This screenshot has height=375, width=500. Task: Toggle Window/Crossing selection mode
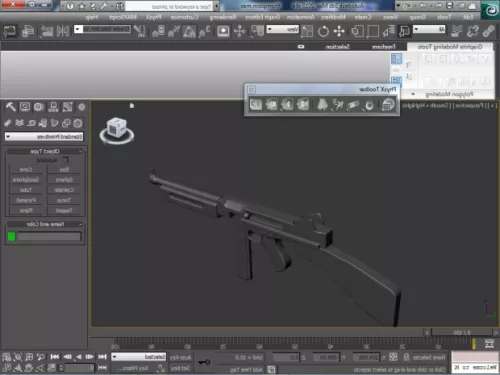(357, 31)
